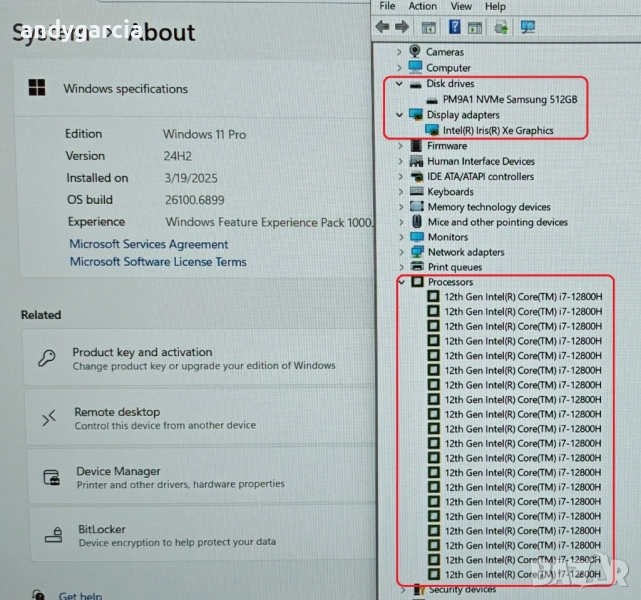Click the Windows logo beside Windows specifications
The width and height of the screenshot is (641, 600).
pos(37,88)
